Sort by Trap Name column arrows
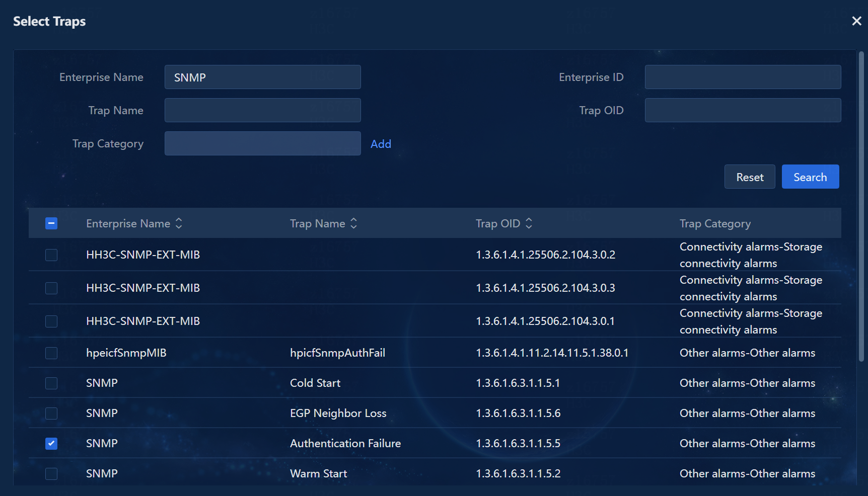Image resolution: width=868 pixels, height=496 pixels. coord(354,223)
